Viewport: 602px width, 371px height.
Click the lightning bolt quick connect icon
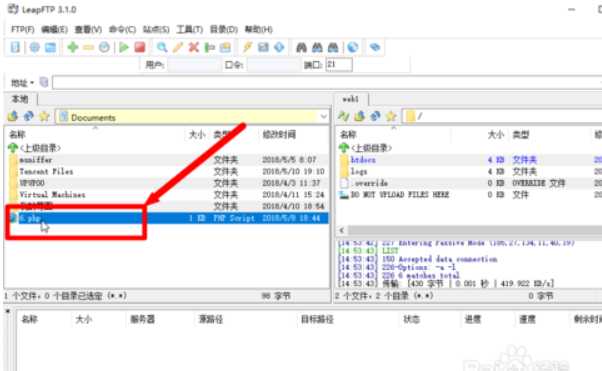tap(247, 47)
